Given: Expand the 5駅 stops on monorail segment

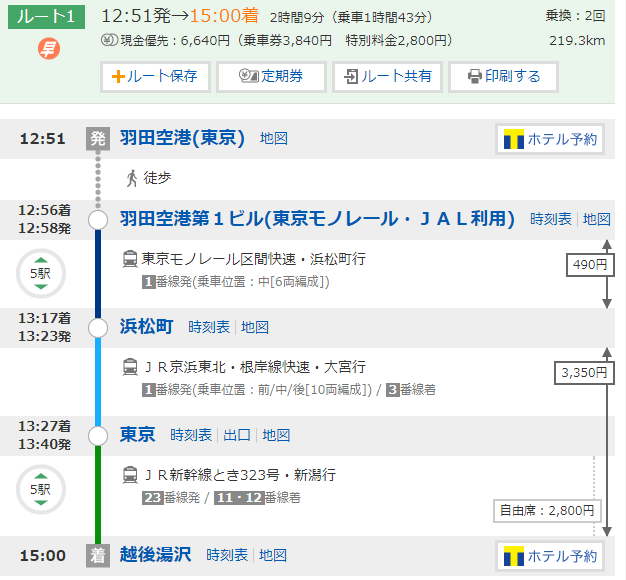Looking at the screenshot, I should click(41, 273).
